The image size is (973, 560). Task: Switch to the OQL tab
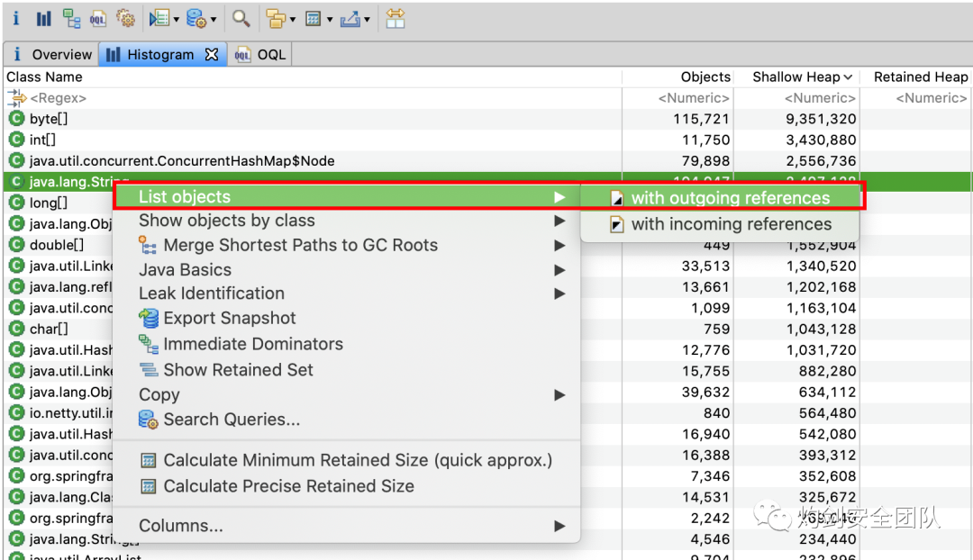pos(259,55)
